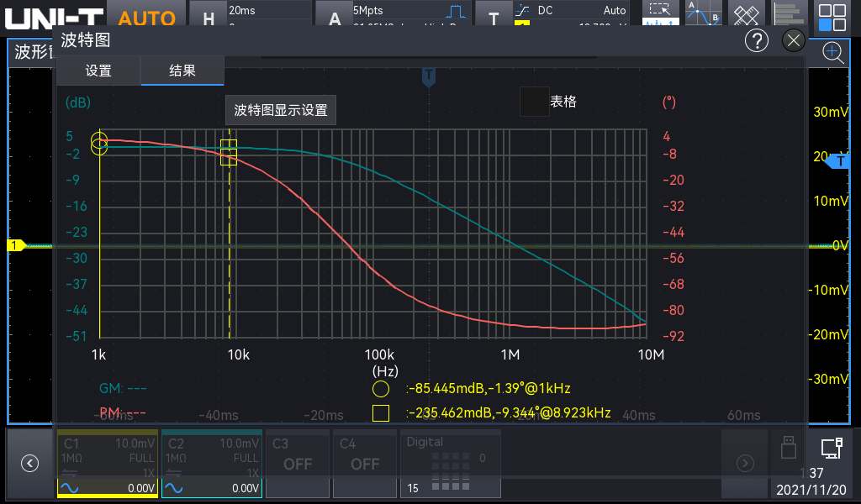Tick the 表格 (table) checkbox
Image resolution: width=861 pixels, height=504 pixels.
tap(534, 102)
